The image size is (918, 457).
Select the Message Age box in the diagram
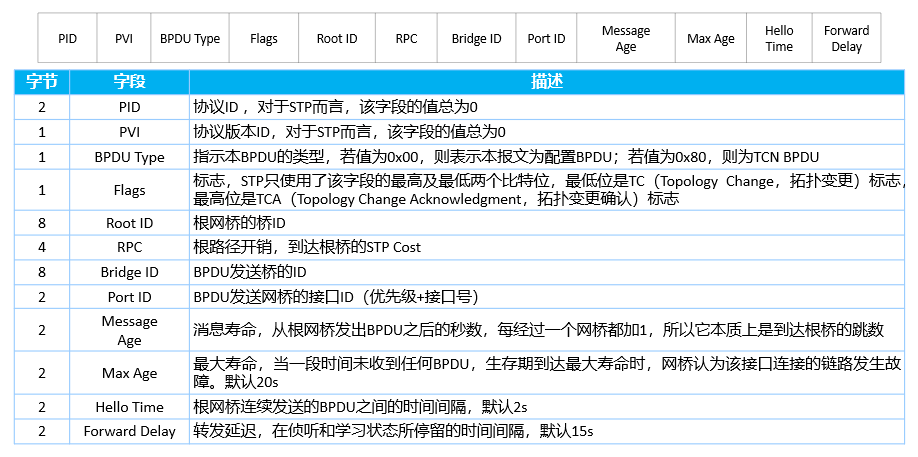click(x=626, y=39)
